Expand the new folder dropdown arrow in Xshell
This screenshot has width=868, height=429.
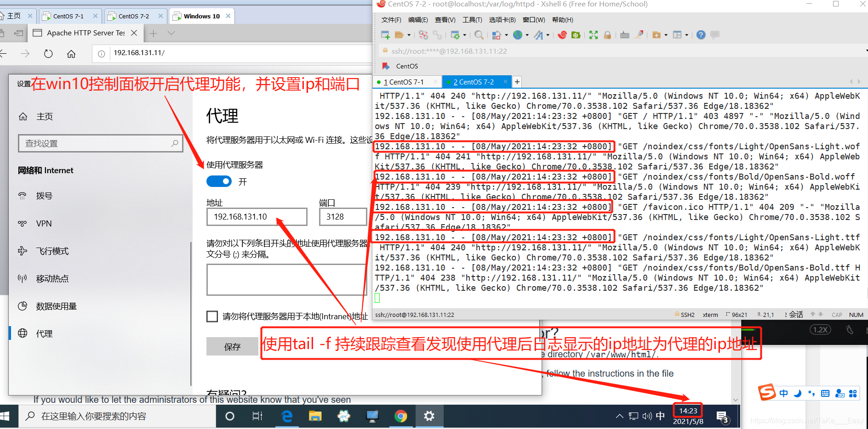pyautogui.click(x=666, y=35)
